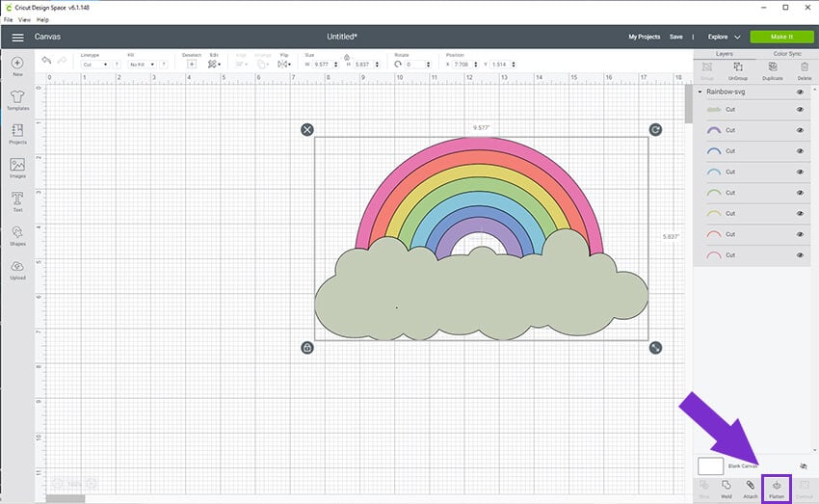Hide the purple arc Cut layer
This screenshot has width=819, height=504.
click(x=800, y=130)
